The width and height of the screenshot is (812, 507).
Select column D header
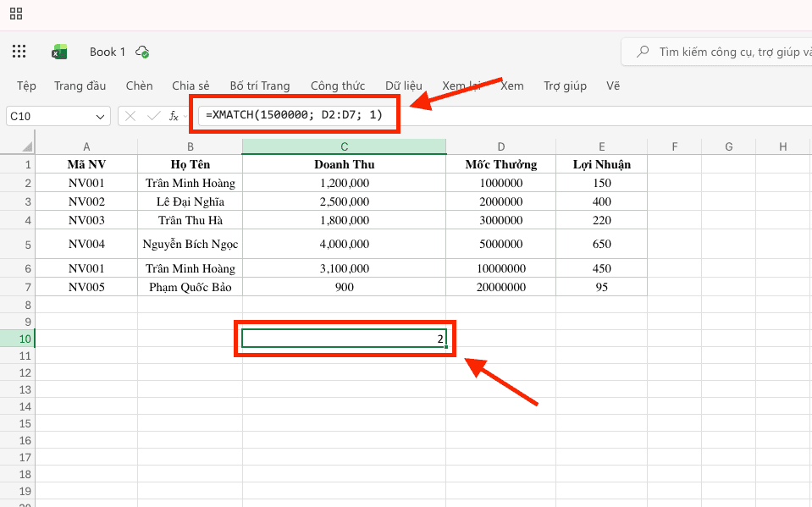point(500,146)
